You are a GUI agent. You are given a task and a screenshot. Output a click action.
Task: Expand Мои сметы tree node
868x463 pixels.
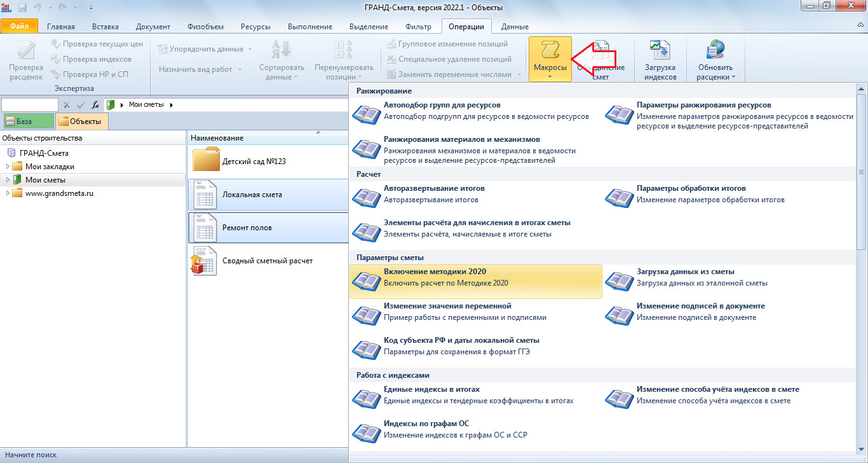(x=8, y=180)
